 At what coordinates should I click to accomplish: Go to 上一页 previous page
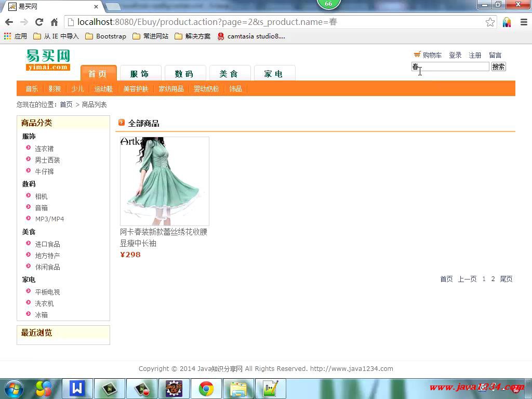pyautogui.click(x=467, y=279)
